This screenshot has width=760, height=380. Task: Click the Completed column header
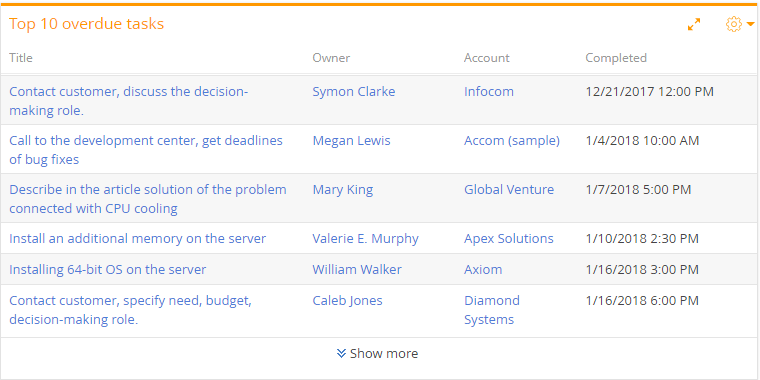point(616,58)
